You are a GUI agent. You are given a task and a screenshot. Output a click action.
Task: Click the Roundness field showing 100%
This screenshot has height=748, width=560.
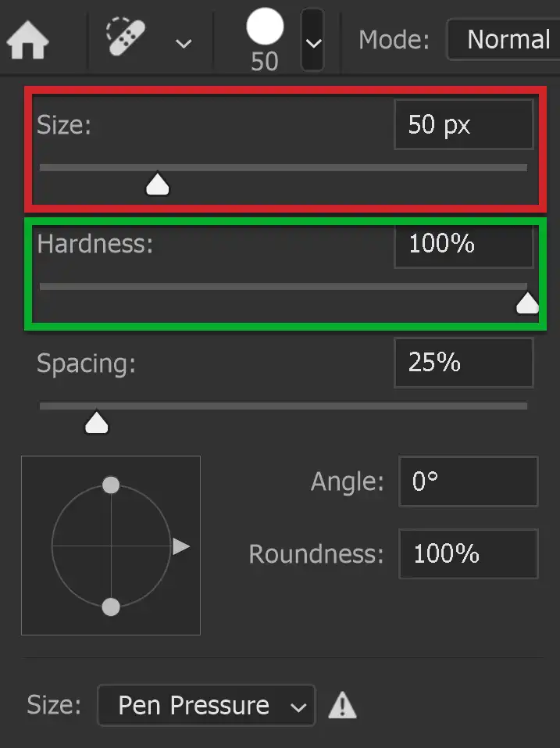(468, 554)
